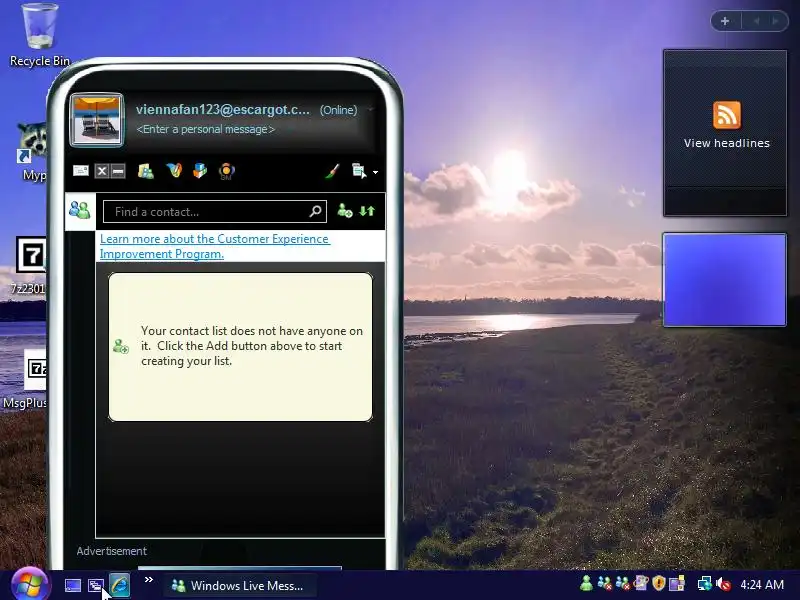Expand the show menu dropdown arrow

(376, 172)
